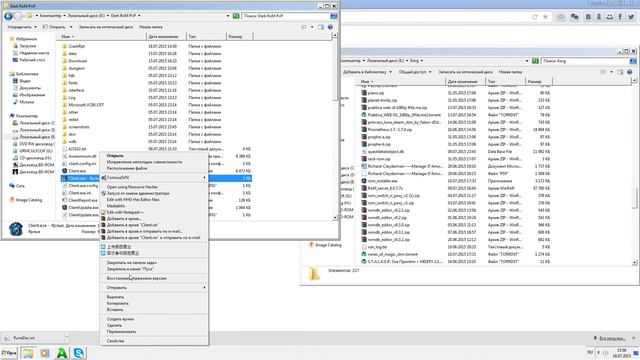The width and height of the screenshot is (640, 360).
Task: Click scroll-down arrow in Korg file list
Action: 634,262
